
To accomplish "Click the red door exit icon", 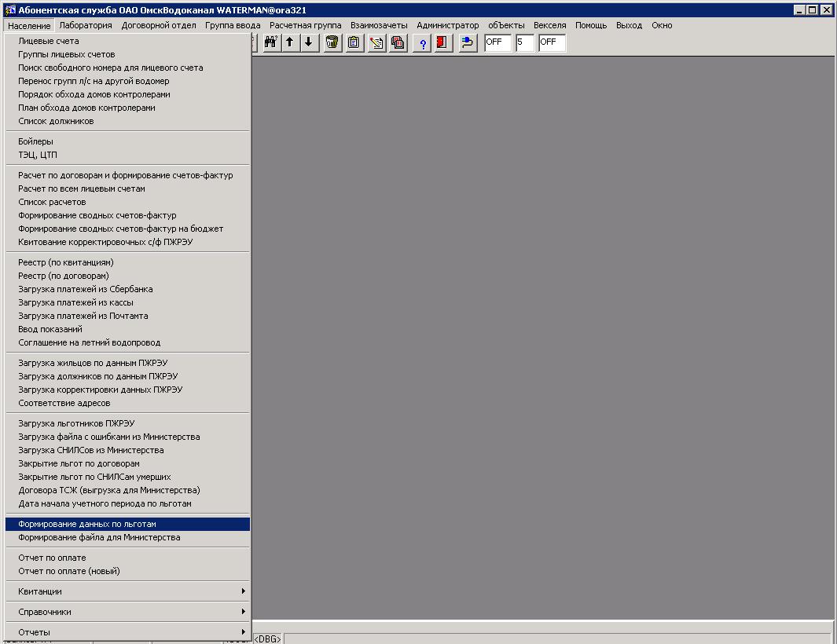I will point(442,42).
